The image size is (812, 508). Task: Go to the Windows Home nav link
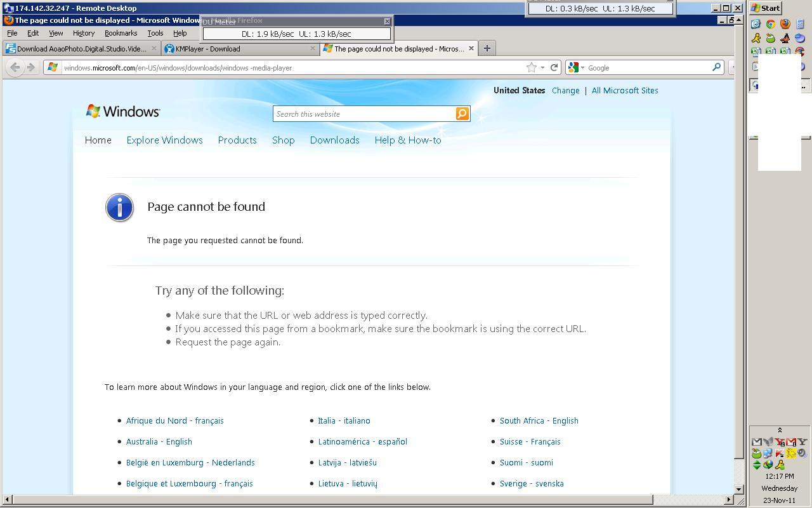click(x=98, y=140)
